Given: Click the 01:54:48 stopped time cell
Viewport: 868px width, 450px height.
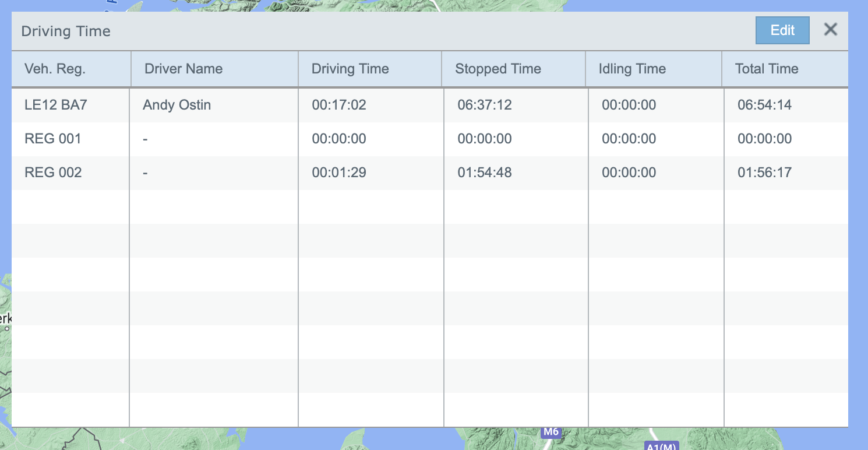Looking at the screenshot, I should click(x=485, y=173).
